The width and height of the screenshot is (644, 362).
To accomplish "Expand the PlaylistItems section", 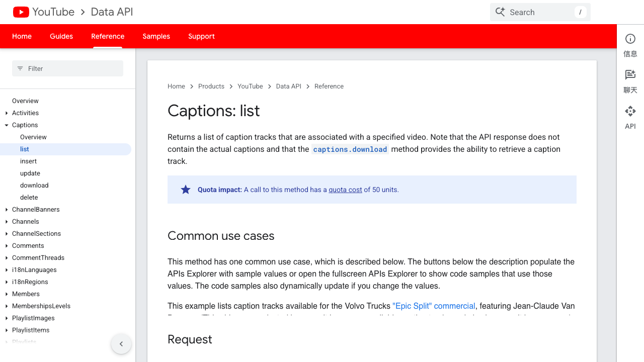I will (7, 330).
